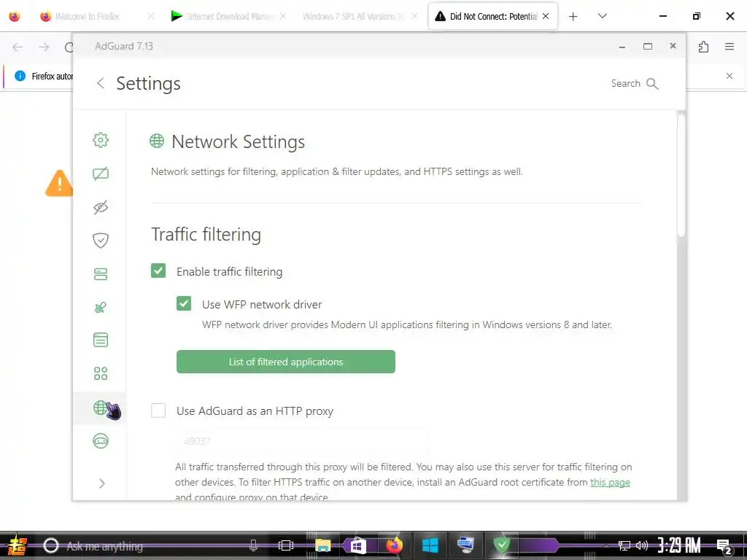
Task: Close the Did Not Connect tab
Action: click(x=546, y=16)
